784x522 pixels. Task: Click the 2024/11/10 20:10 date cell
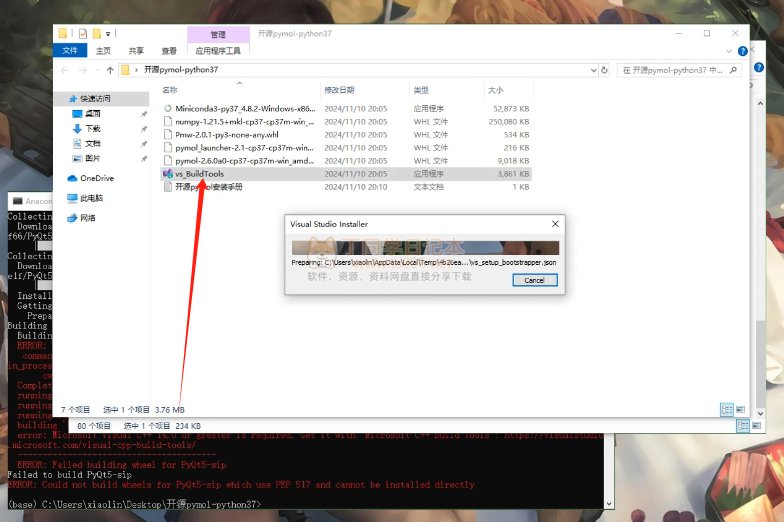pyautogui.click(x=356, y=186)
